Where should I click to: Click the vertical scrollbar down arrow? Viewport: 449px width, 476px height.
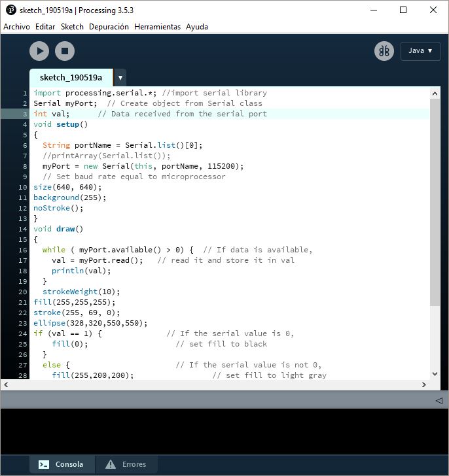pos(435,374)
